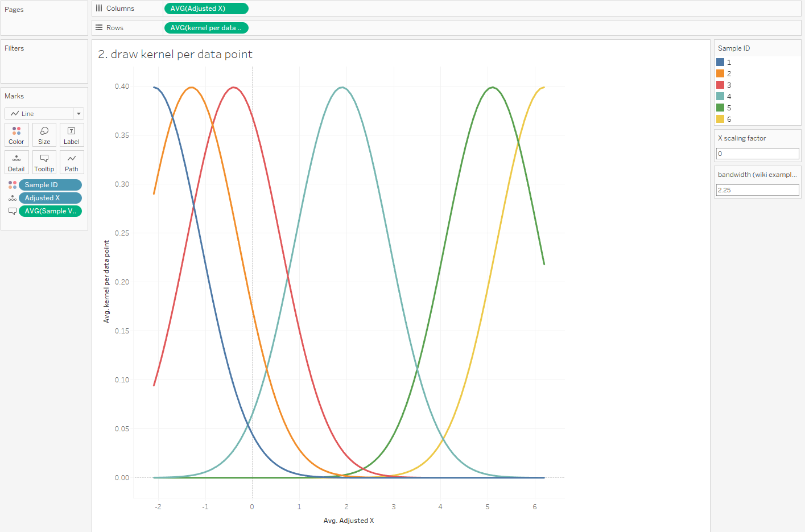
Task: Click the X scaling factor input field
Action: [757, 154]
